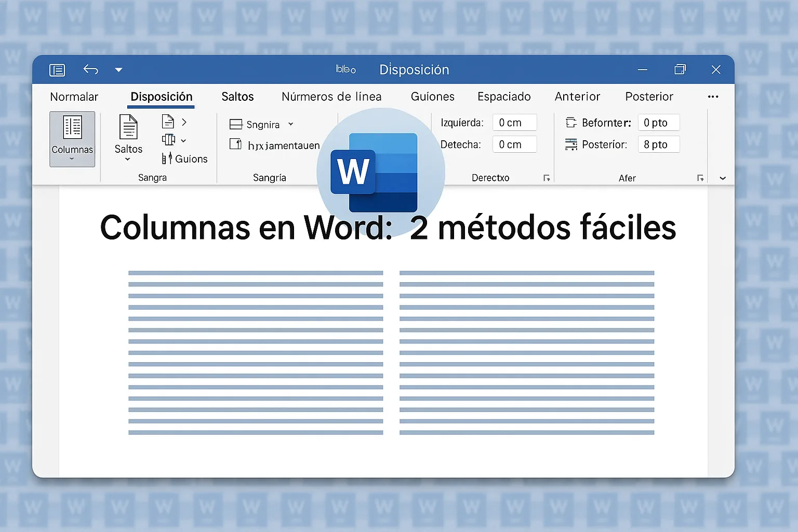This screenshot has width=798, height=532.
Task: Open the Espaciado tab
Action: pyautogui.click(x=504, y=97)
